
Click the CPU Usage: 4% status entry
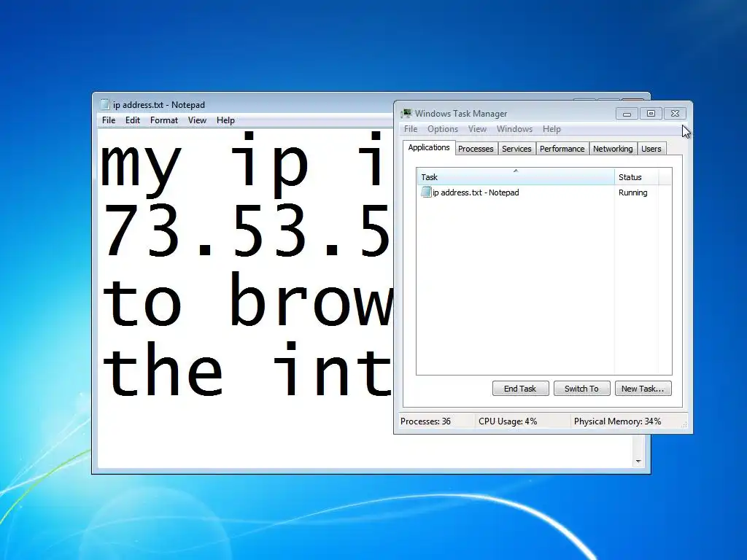click(x=508, y=421)
